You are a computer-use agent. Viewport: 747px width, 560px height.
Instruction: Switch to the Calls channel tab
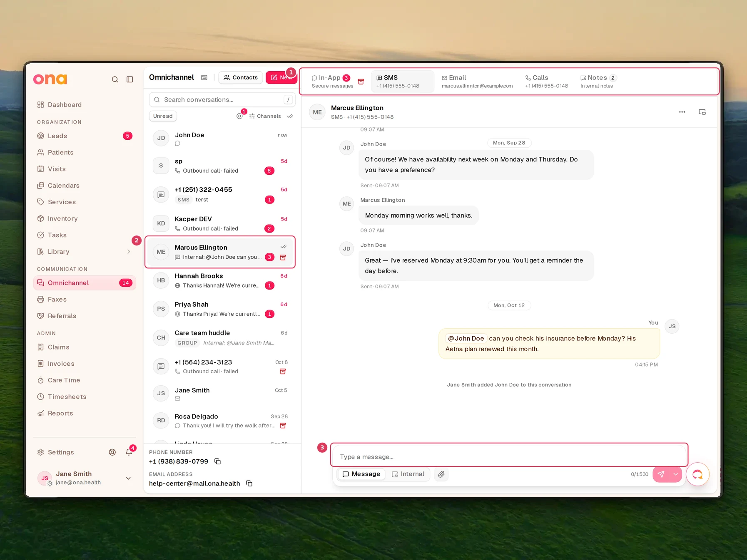[546, 82]
